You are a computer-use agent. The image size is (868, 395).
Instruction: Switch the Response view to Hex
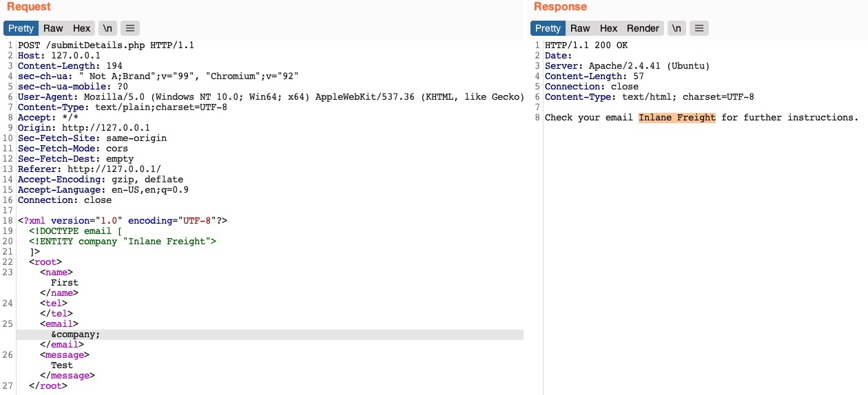[608, 28]
